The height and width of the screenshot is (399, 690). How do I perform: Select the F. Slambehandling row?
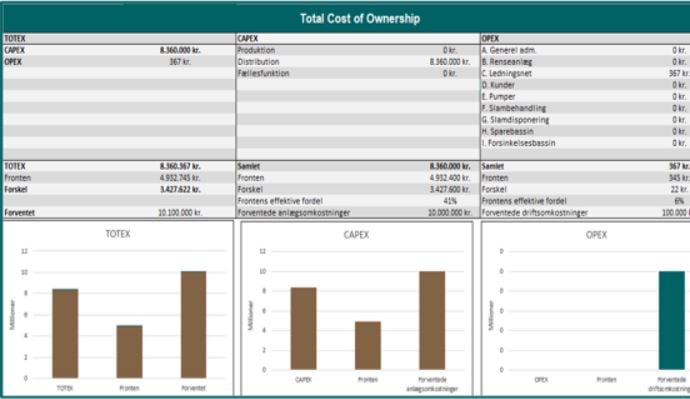coord(585,108)
